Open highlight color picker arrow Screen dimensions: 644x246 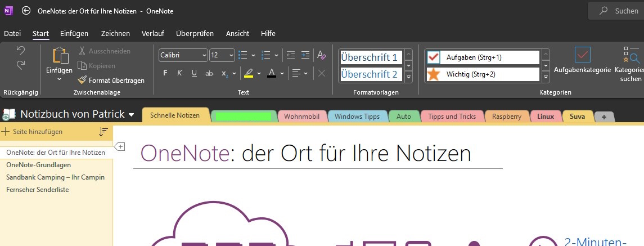tap(259, 74)
